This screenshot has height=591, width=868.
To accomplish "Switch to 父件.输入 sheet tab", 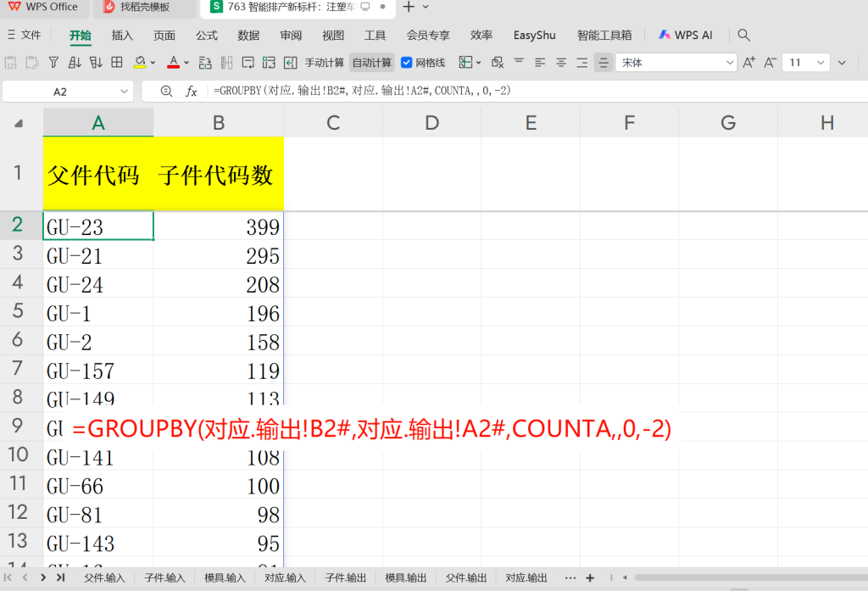I will tap(104, 577).
